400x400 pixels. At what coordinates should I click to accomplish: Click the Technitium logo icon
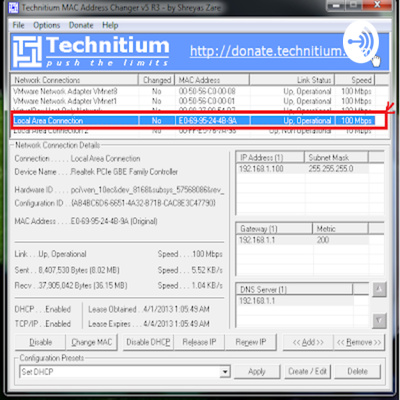coord(27,51)
